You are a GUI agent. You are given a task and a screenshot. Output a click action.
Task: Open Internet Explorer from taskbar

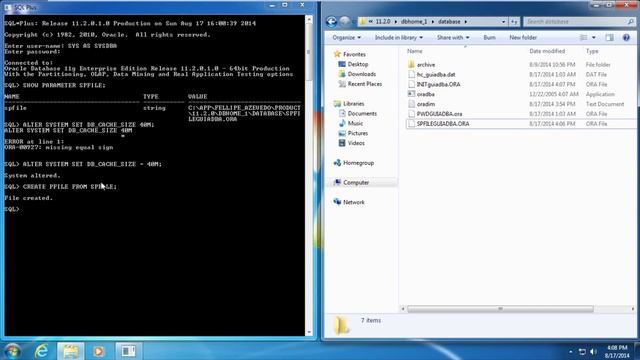[42, 351]
